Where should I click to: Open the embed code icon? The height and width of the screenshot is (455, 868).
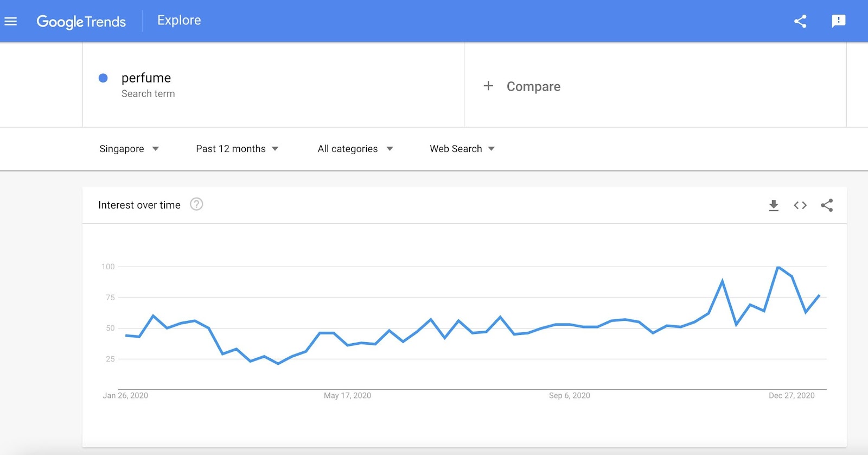click(800, 205)
